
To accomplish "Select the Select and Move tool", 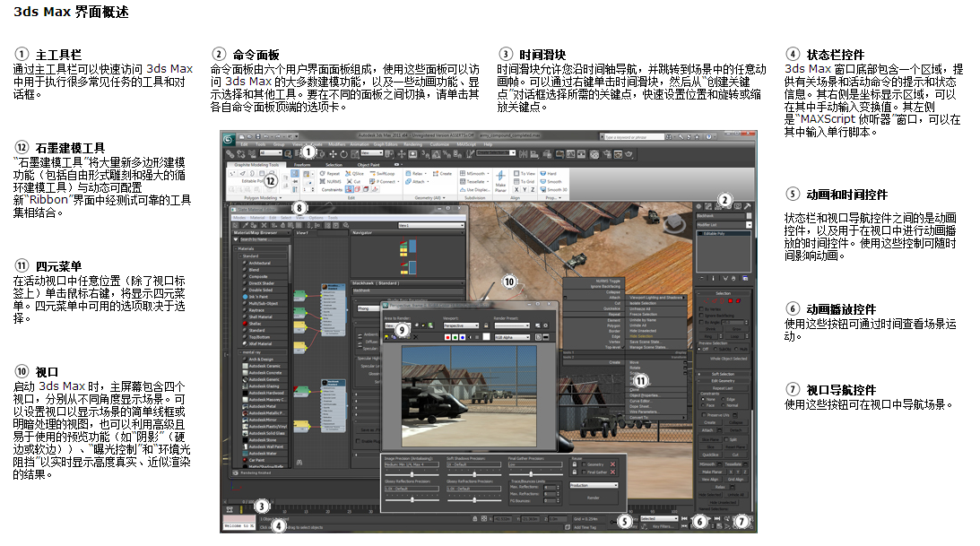I will point(334,153).
